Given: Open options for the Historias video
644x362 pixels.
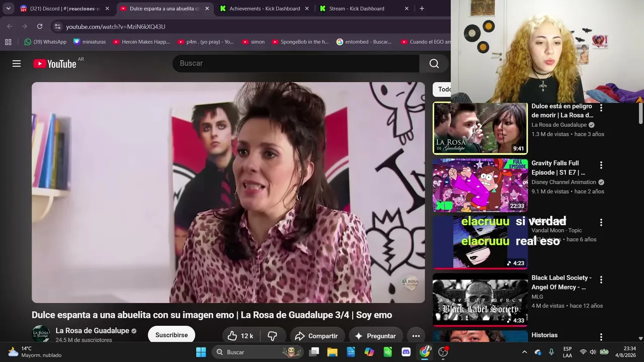Looking at the screenshot, I should click(601, 337).
